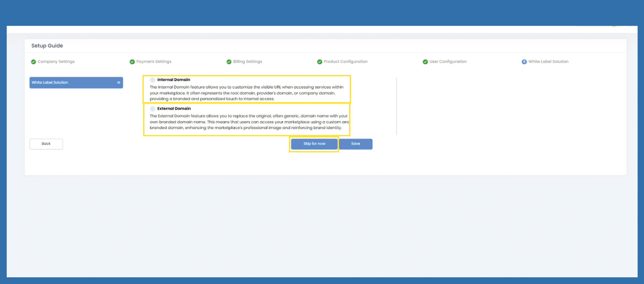Image resolution: width=644 pixels, height=284 pixels.
Task: Click the Skip for now button
Action: pos(314,144)
